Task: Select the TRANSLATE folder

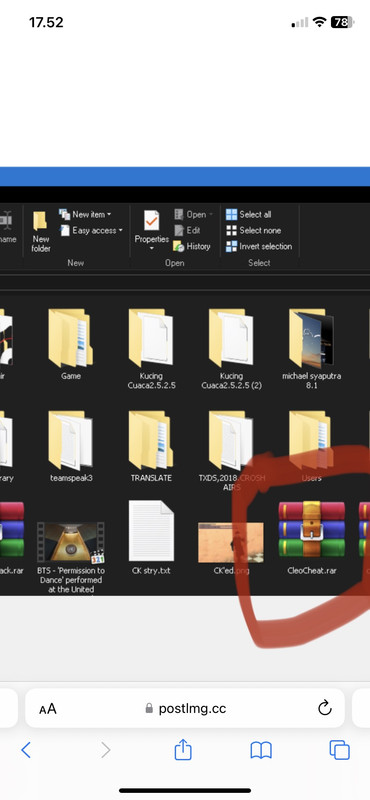Action: point(151,446)
